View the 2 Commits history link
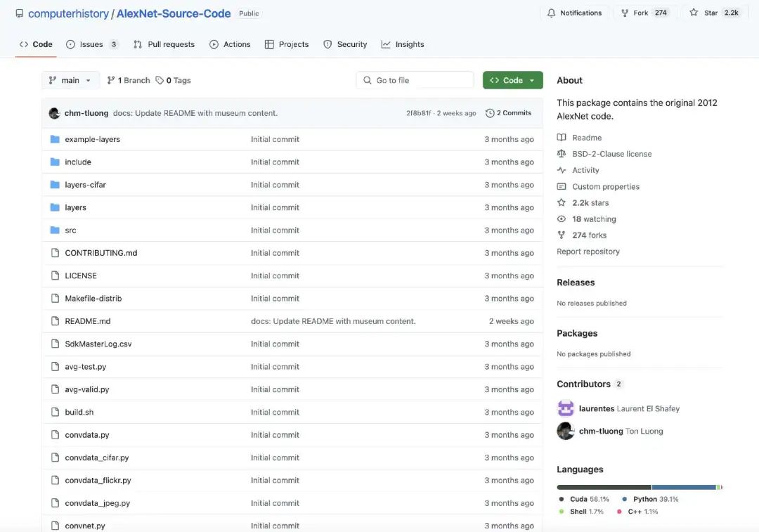Screen dimensions: 759x532 pyautogui.click(x=509, y=113)
